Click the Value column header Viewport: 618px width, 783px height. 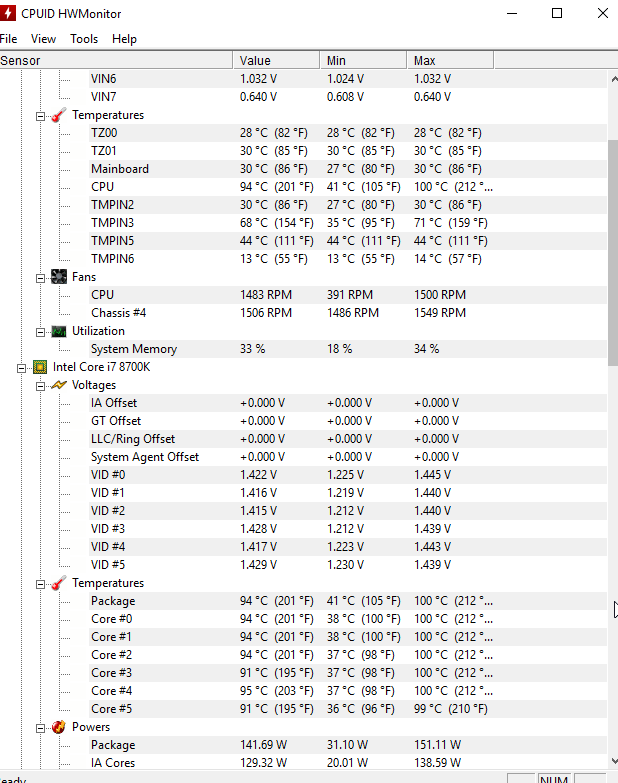(277, 60)
